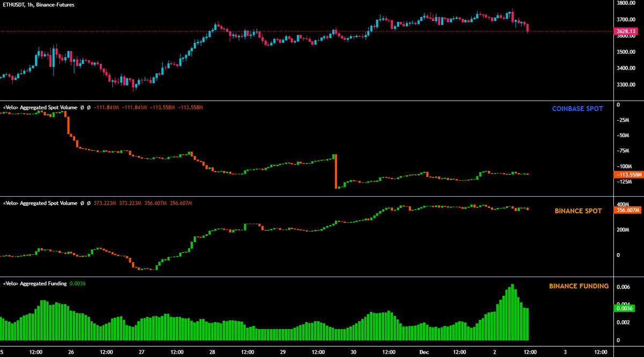Click the first Ø symbol in the Binance pane legend
The image size is (644, 357).
(x=82, y=203)
